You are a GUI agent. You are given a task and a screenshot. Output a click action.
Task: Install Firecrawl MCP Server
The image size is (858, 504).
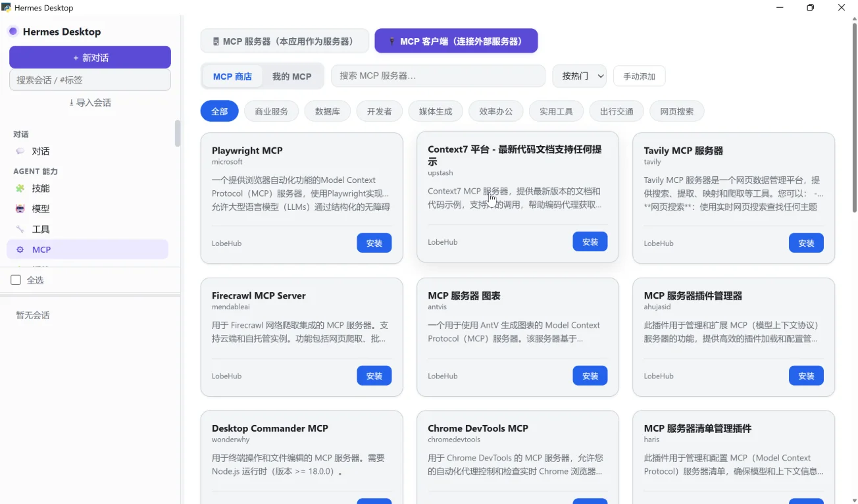tap(374, 376)
